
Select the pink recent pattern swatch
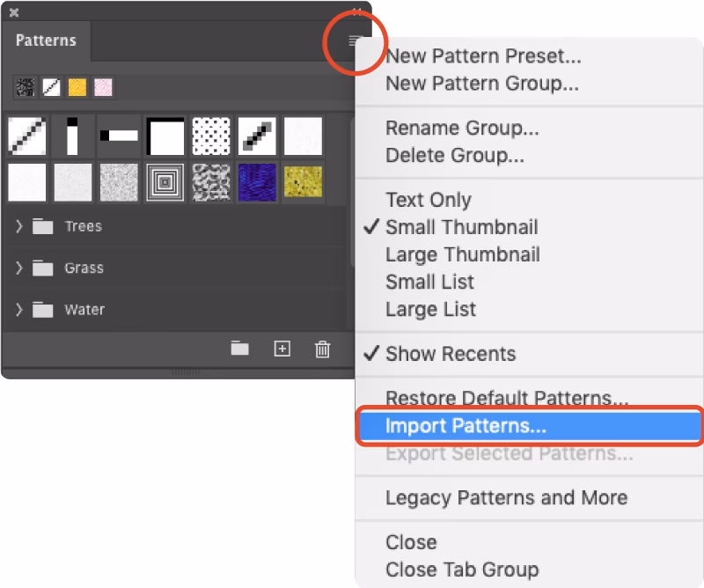pos(104,86)
